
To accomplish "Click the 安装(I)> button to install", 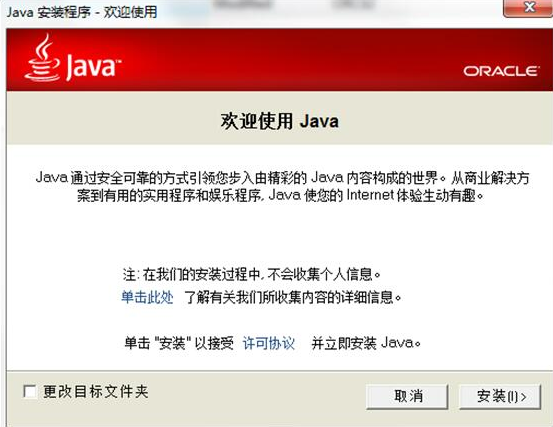I will coord(500,396).
